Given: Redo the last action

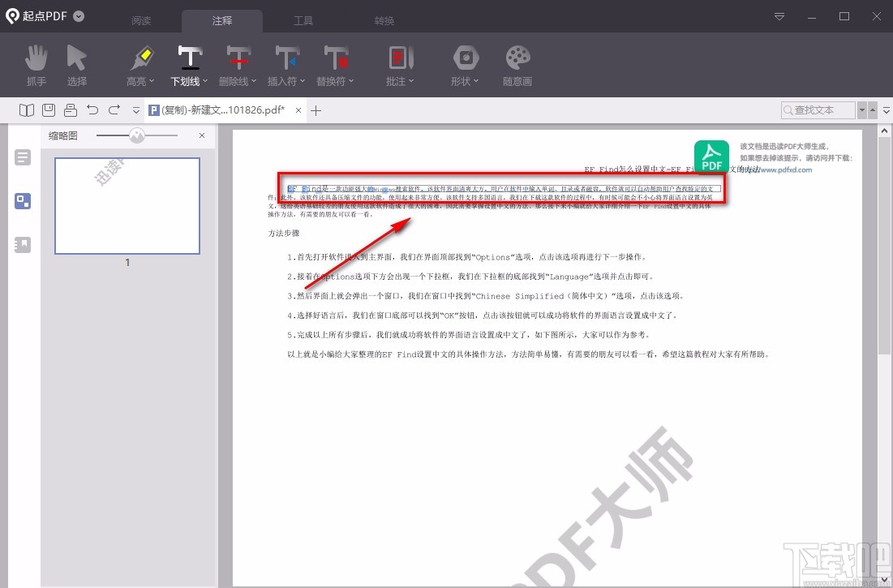Looking at the screenshot, I should pyautogui.click(x=114, y=109).
